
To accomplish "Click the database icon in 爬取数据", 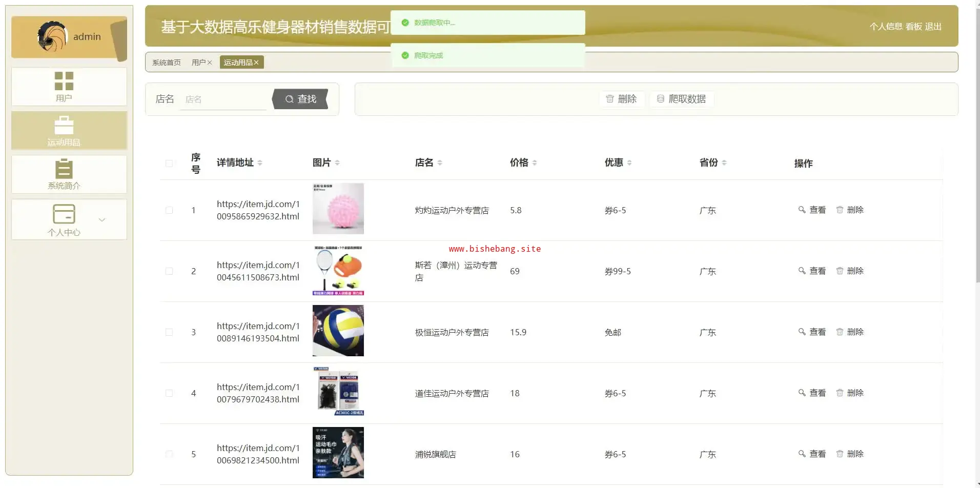I will click(661, 99).
